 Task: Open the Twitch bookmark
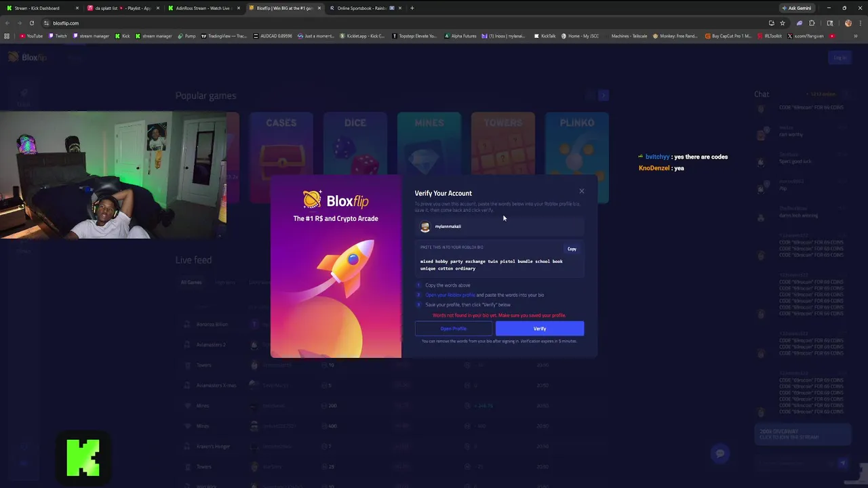(58, 36)
